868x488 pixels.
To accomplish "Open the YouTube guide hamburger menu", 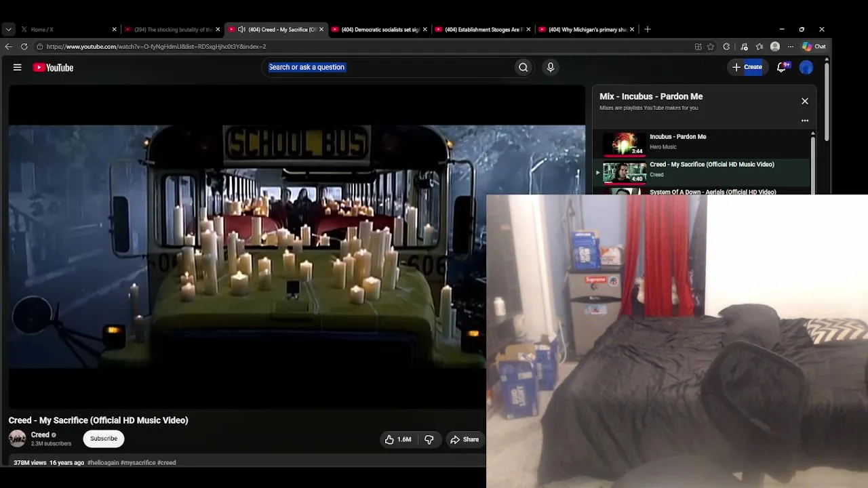I will [x=18, y=67].
